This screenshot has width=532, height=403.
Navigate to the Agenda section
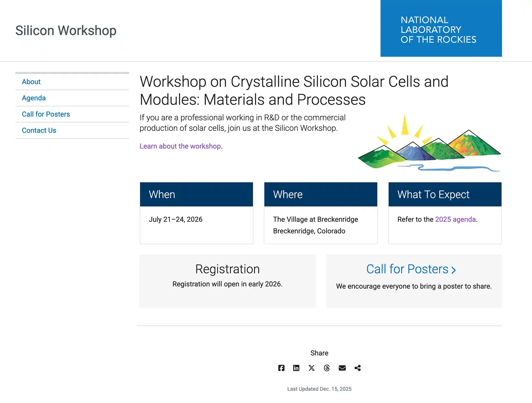[x=34, y=98]
